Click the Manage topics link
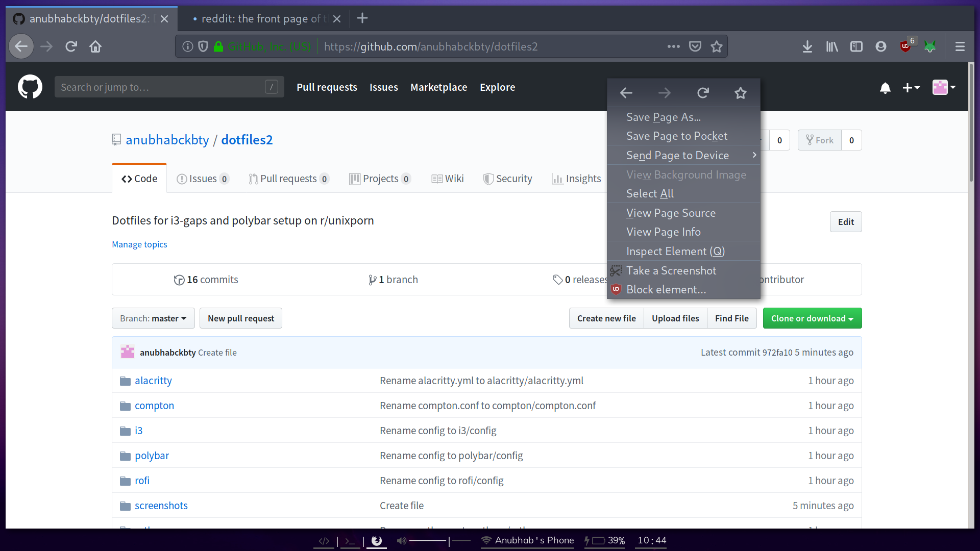The width and height of the screenshot is (980, 551). point(139,244)
